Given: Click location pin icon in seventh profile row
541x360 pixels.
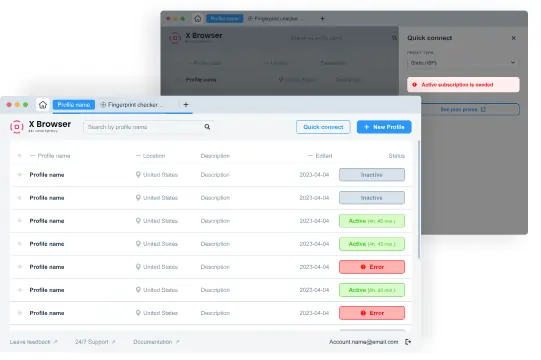Looking at the screenshot, I should point(138,313).
